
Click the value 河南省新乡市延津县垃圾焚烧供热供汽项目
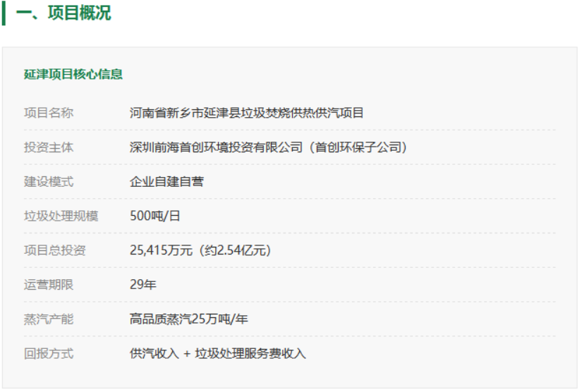[x=246, y=113]
